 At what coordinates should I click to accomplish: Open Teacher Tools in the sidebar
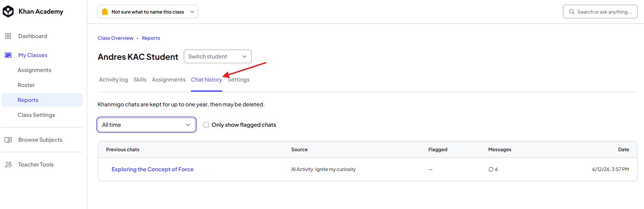point(36,164)
